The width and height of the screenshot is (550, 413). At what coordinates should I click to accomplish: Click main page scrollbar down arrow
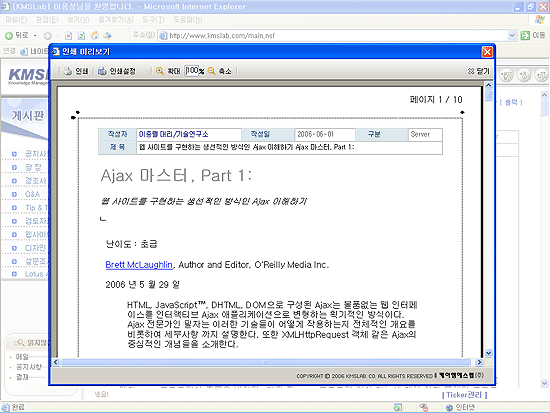(x=544, y=384)
